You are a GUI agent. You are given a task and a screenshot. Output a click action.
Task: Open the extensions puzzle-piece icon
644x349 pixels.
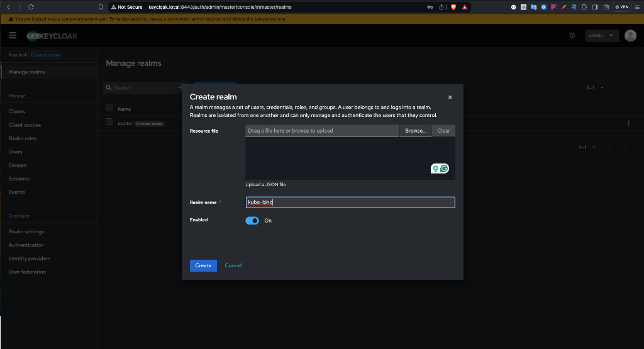584,7
